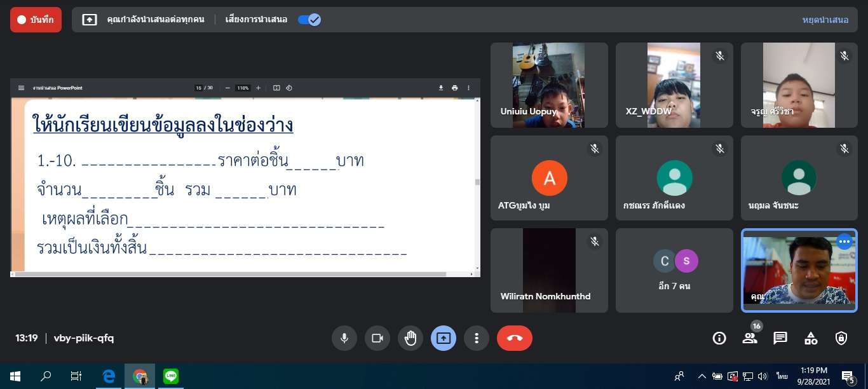Leave the call with red hang-up button
The height and width of the screenshot is (389, 868).
515,338
